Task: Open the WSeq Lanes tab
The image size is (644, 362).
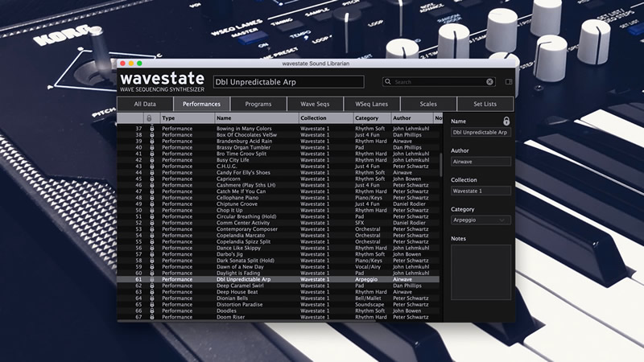Action: [x=372, y=105]
